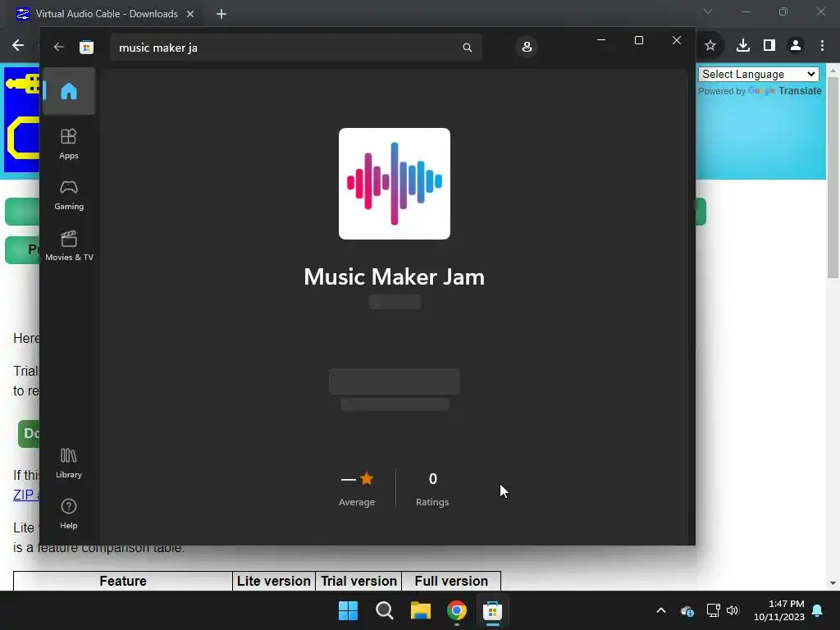Open notifications bell in taskbar
The width and height of the screenshot is (840, 630).
pos(818,610)
